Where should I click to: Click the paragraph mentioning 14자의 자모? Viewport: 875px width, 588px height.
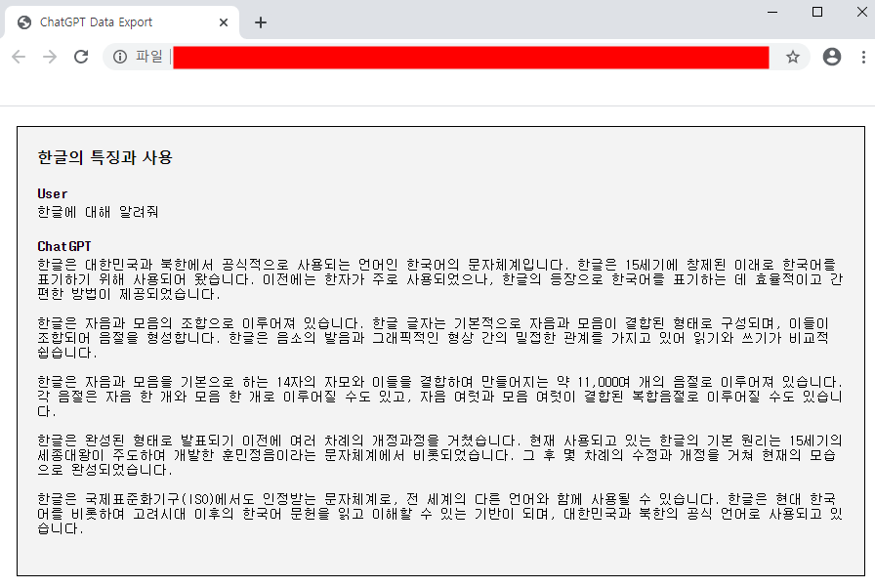pyautogui.click(x=439, y=397)
